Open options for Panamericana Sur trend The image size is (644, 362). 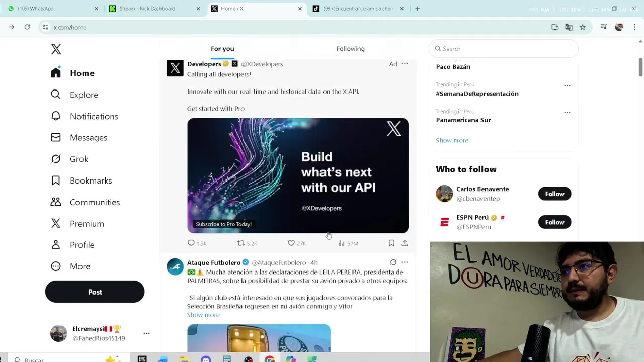pyautogui.click(x=567, y=112)
